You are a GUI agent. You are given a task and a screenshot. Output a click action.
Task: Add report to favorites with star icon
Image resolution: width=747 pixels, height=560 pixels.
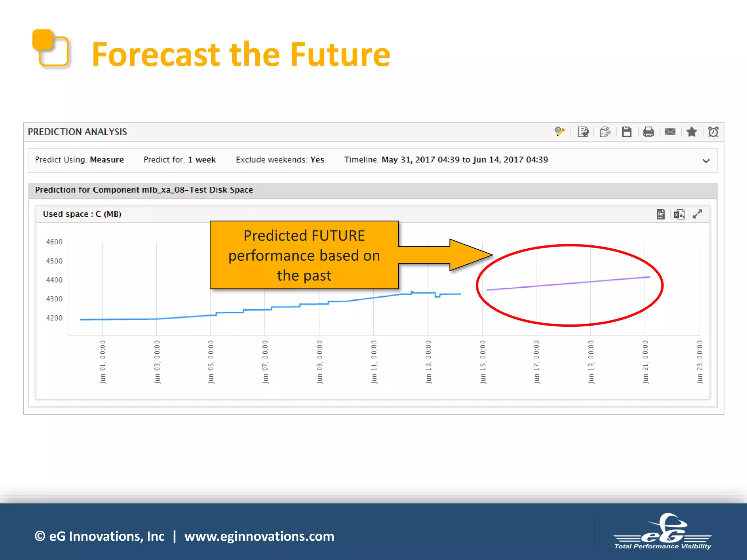692,132
